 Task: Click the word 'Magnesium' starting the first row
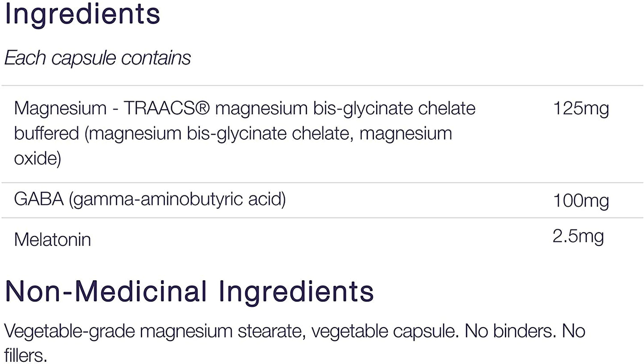[58, 108]
